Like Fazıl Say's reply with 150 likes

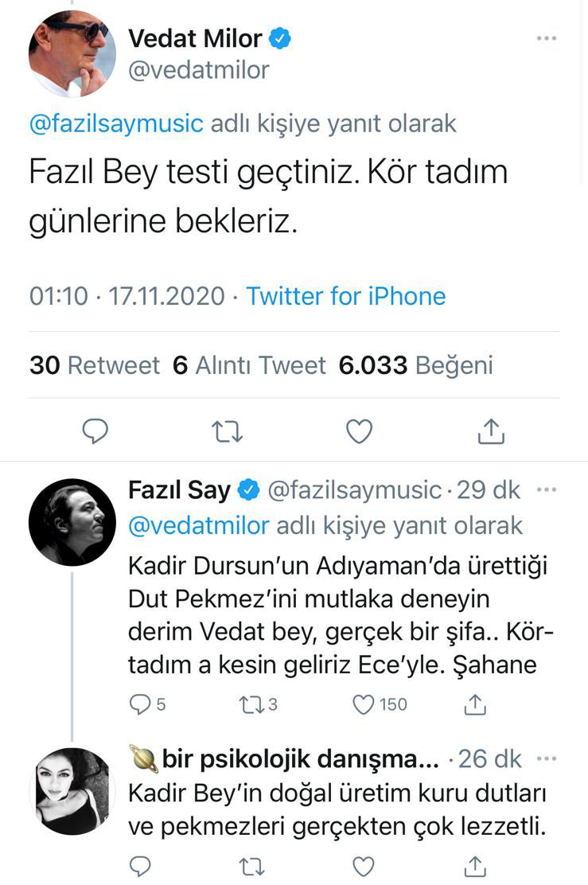364,704
